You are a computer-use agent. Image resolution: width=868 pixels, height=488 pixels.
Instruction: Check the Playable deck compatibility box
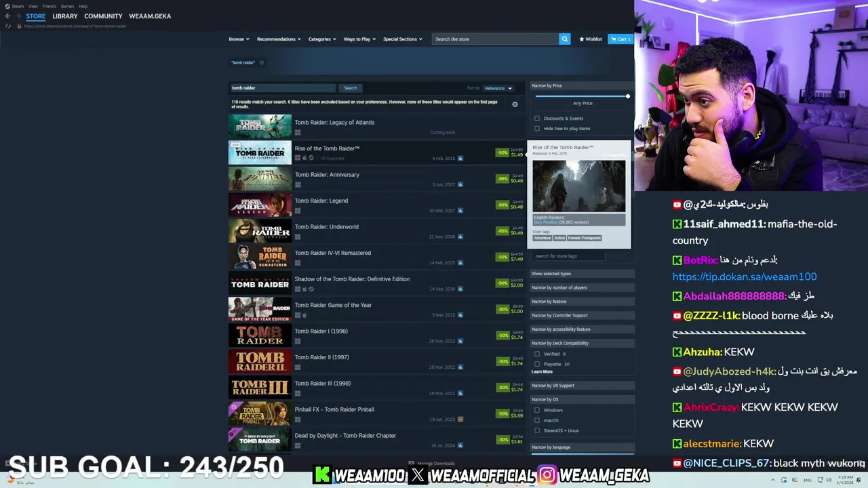click(x=537, y=364)
